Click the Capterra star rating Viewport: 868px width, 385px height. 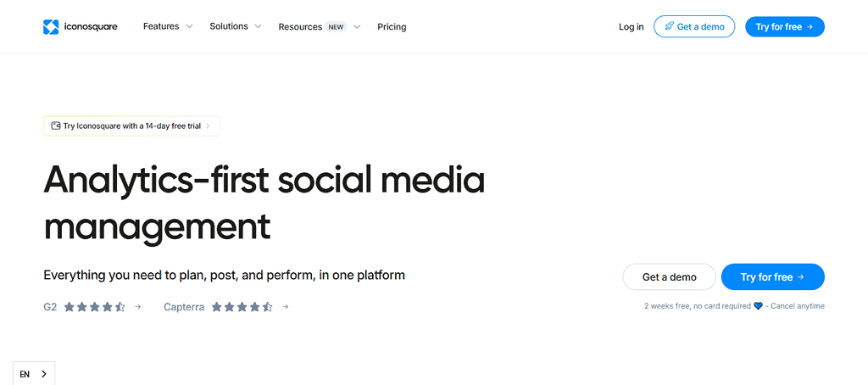tap(242, 307)
